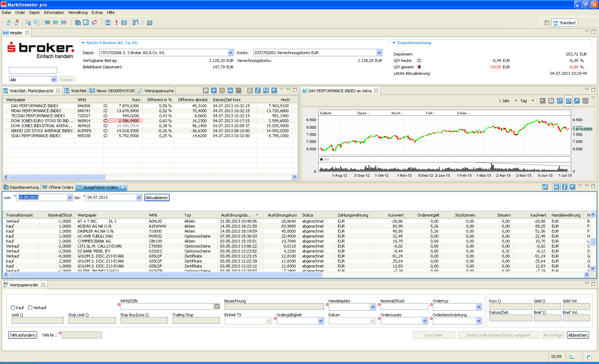Toggle the up/down arrows button in the orders panel
The height and width of the screenshot is (364, 599).
565,187
